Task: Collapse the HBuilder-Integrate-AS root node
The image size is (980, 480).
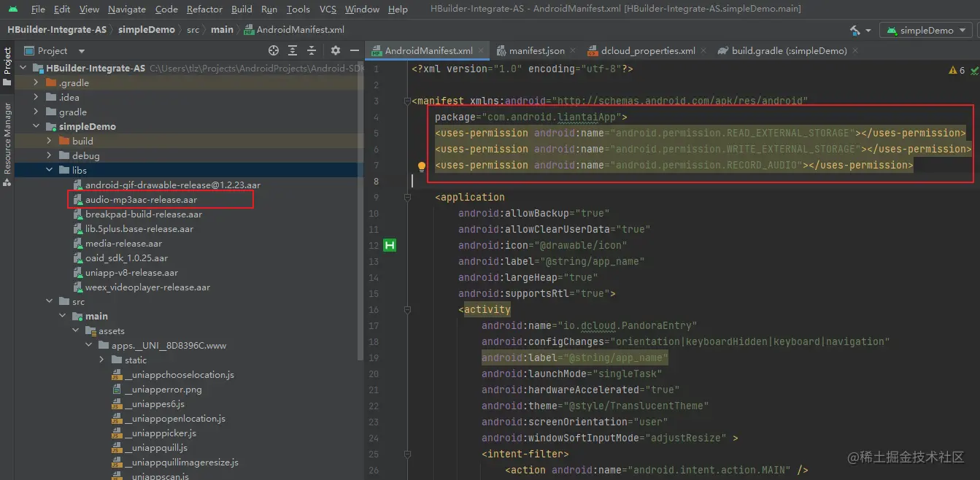Action: click(x=23, y=69)
